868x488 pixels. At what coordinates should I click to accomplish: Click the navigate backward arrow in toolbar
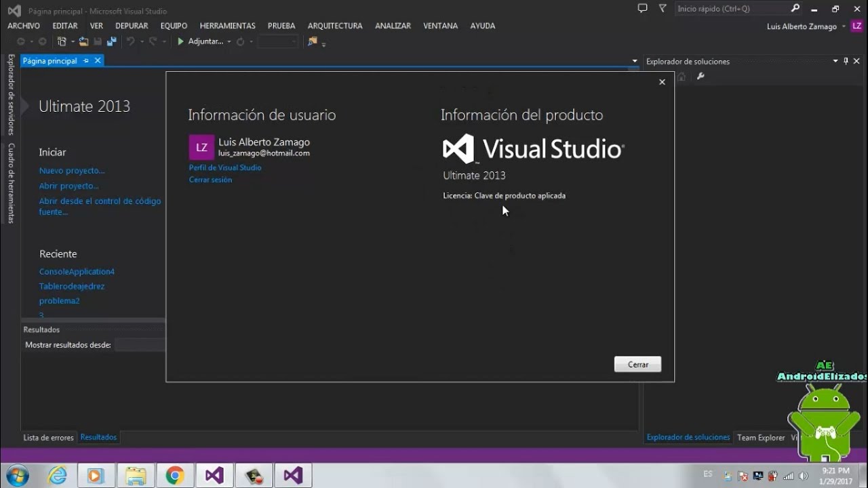point(21,41)
